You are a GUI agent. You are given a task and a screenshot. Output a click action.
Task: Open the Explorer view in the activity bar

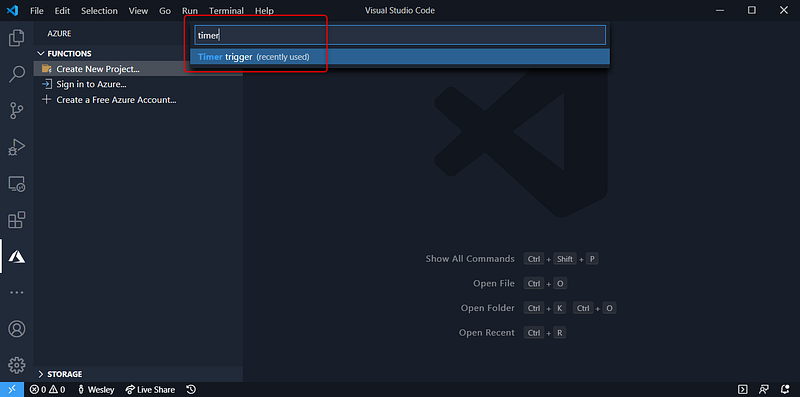pos(17,38)
